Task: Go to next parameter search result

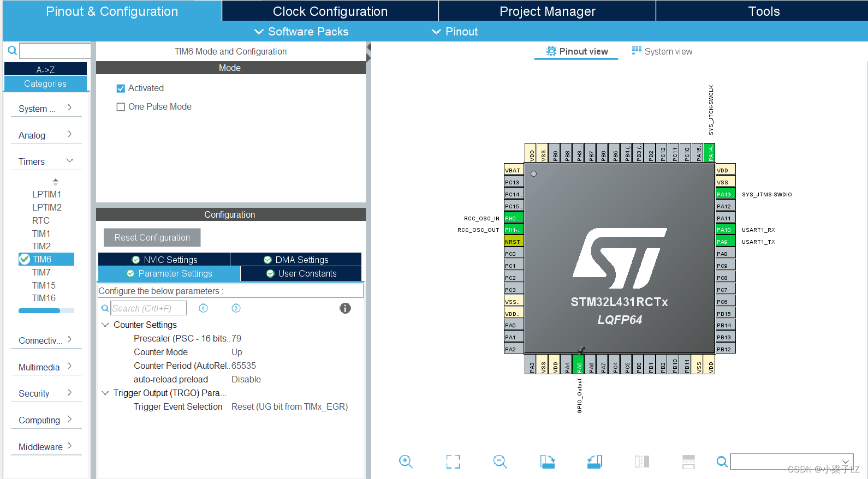Action: click(x=236, y=308)
